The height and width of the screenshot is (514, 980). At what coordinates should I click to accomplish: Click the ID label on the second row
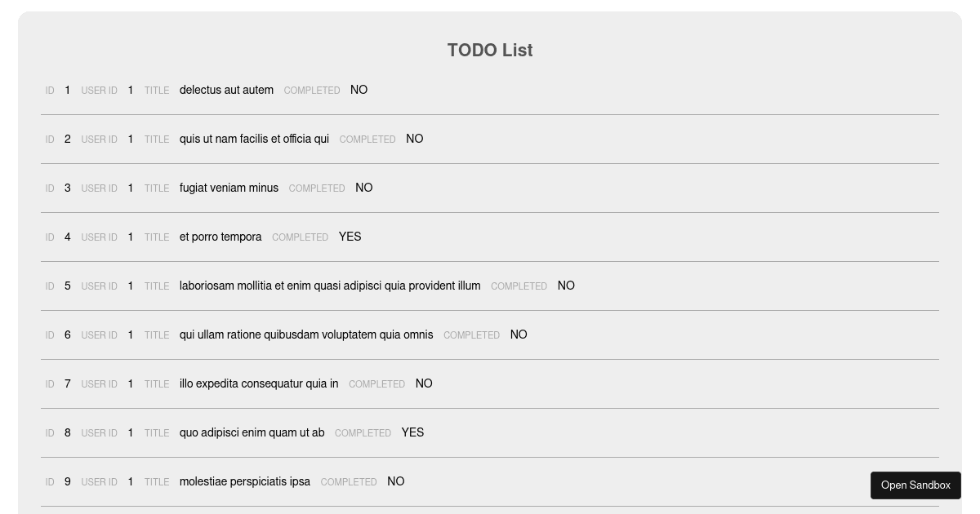click(50, 139)
